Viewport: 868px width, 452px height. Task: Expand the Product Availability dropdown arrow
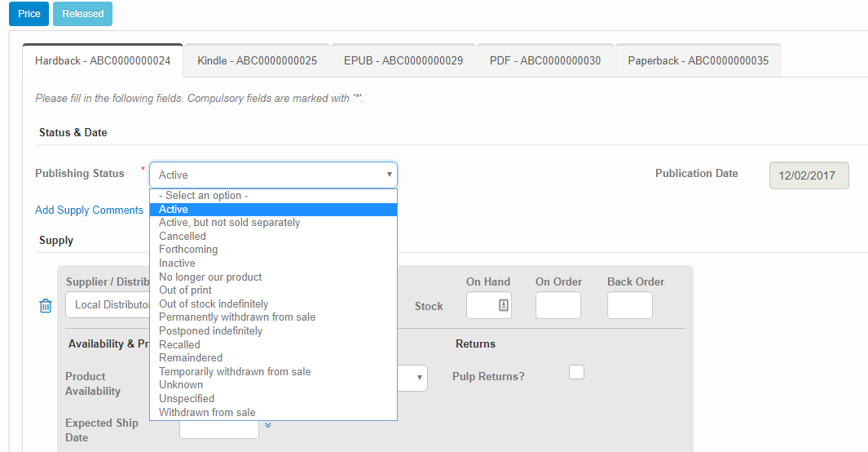coord(420,378)
